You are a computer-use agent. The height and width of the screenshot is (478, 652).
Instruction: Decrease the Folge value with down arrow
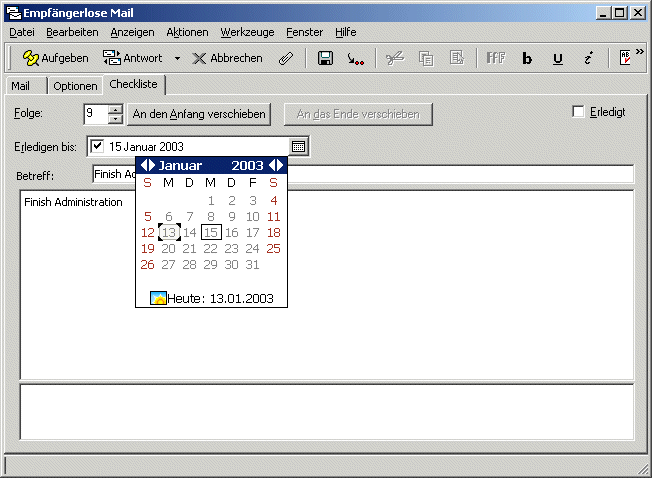pos(115,119)
